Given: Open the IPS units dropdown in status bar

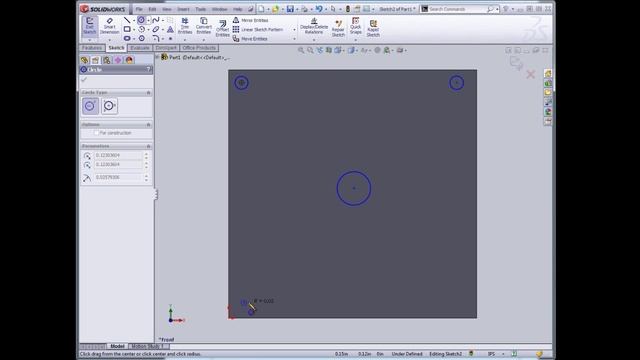Looking at the screenshot, I should pyautogui.click(x=503, y=354).
